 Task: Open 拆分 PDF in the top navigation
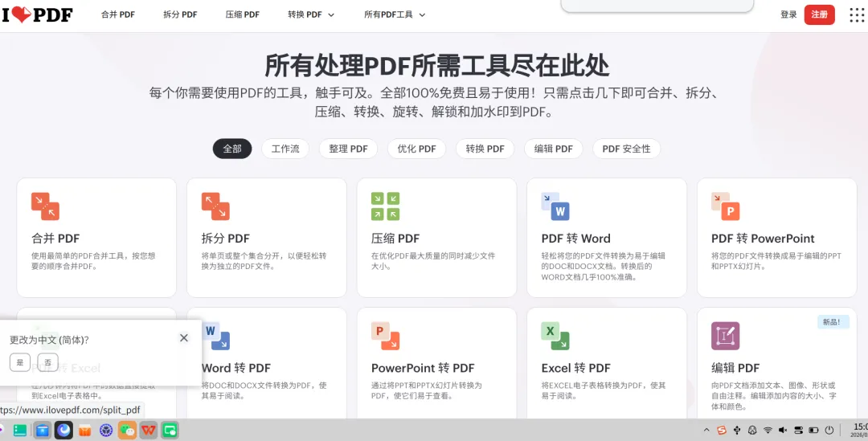click(x=180, y=15)
